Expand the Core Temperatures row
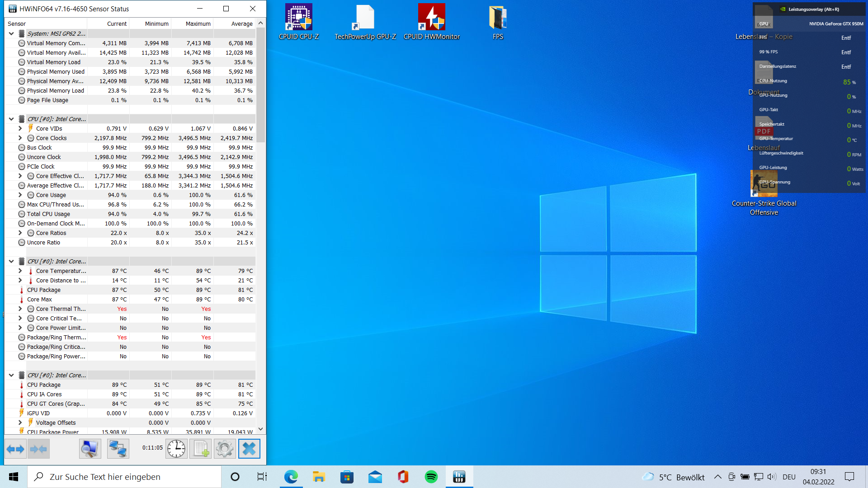868x488 pixels. pyautogui.click(x=20, y=271)
